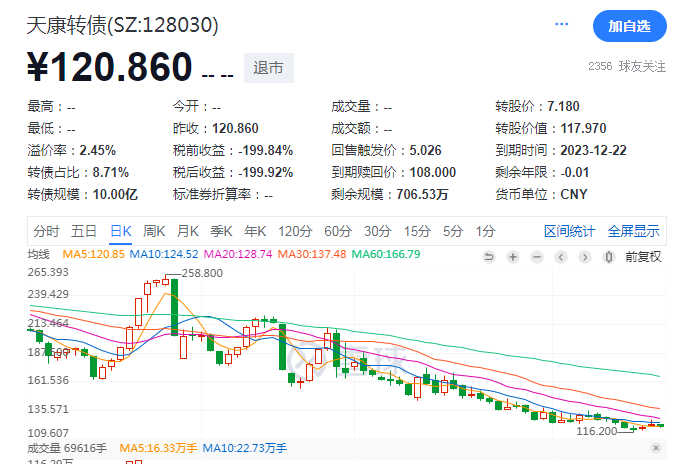Zoom in chart with plus icon
Screen dimensions: 687x464
[x=513, y=257]
